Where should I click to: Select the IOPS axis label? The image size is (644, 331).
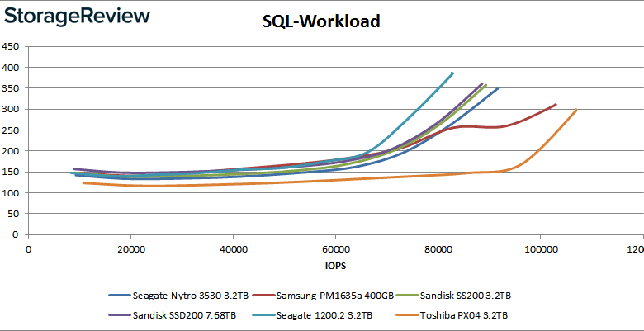[335, 266]
